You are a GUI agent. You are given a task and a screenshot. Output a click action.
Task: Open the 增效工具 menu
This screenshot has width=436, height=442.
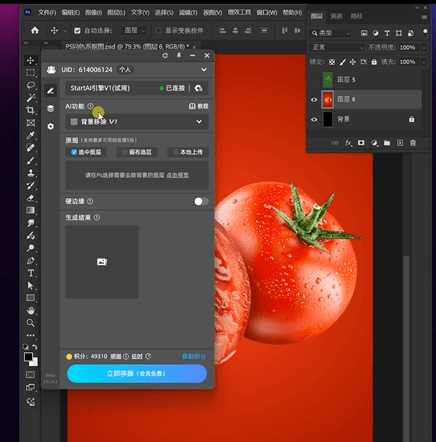[239, 12]
